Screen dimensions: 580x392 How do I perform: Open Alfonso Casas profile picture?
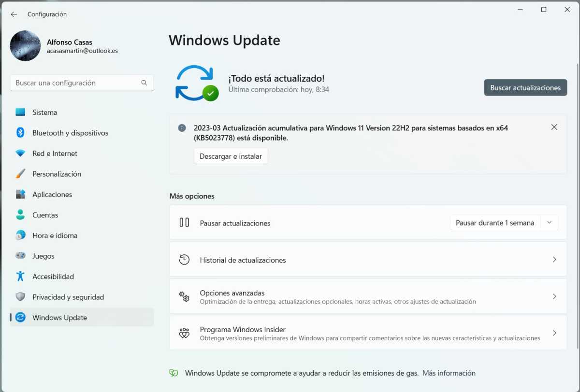pos(25,46)
